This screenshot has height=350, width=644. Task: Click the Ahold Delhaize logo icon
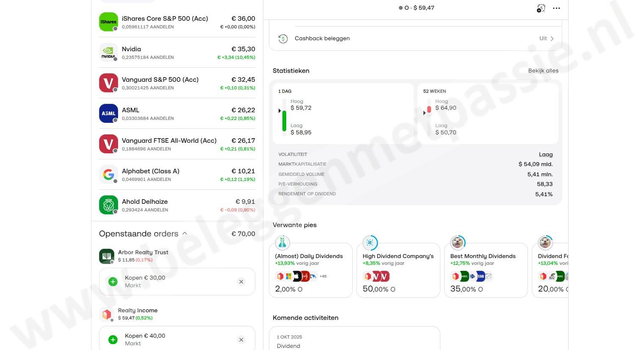point(108,205)
